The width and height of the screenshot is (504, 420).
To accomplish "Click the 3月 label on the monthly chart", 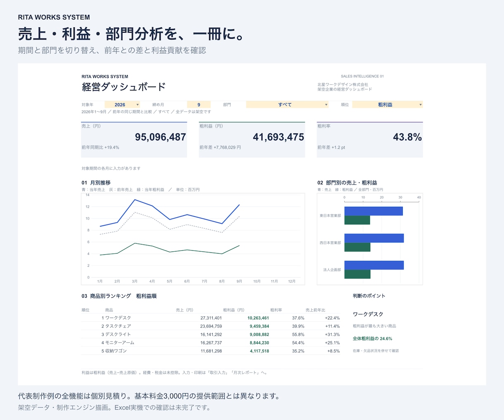I will click(135, 281).
